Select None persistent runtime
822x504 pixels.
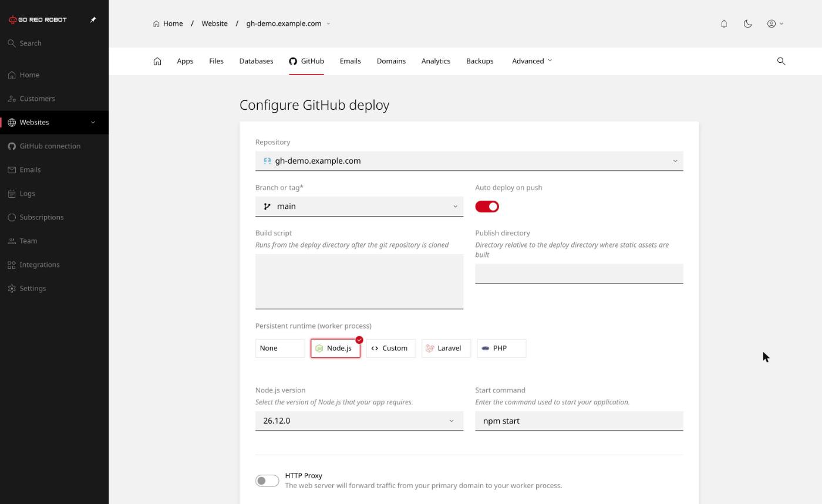click(x=280, y=349)
